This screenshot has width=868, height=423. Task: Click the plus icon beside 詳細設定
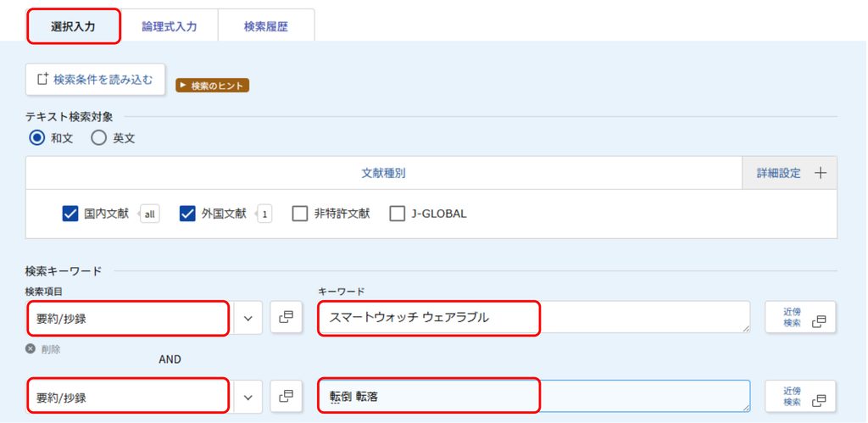(821, 173)
